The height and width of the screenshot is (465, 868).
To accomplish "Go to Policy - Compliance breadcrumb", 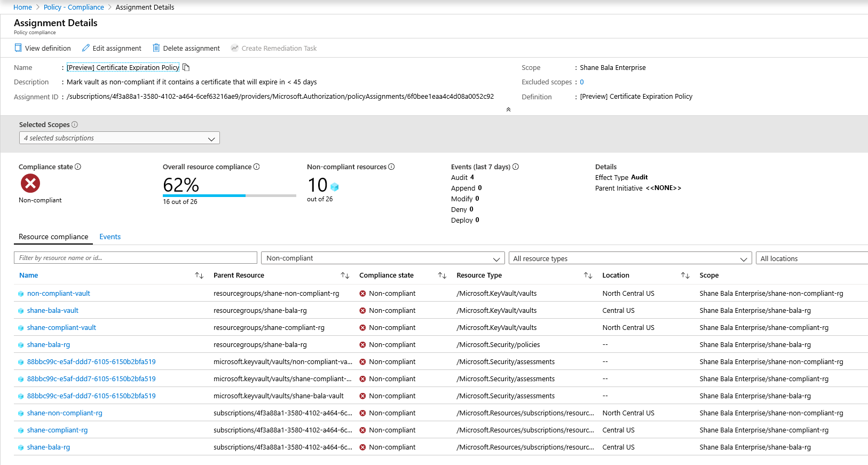I will click(74, 7).
